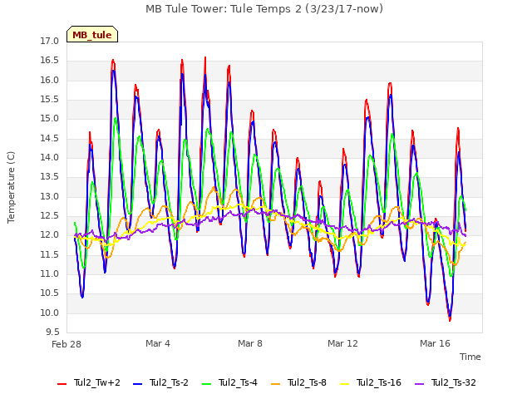532x399 pixels.
Task: Select the Tul2_Ts-2 legend label
Action: coord(169,383)
